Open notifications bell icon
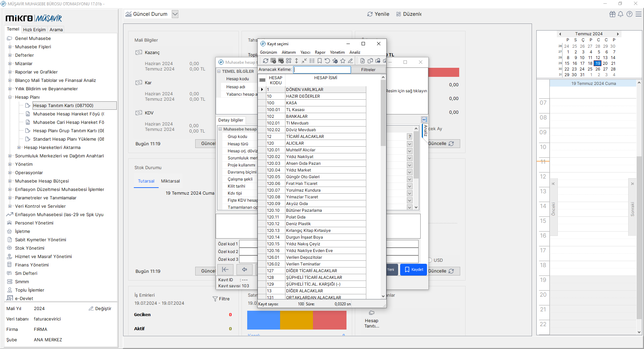The width and height of the screenshot is (644, 349). pos(621,14)
